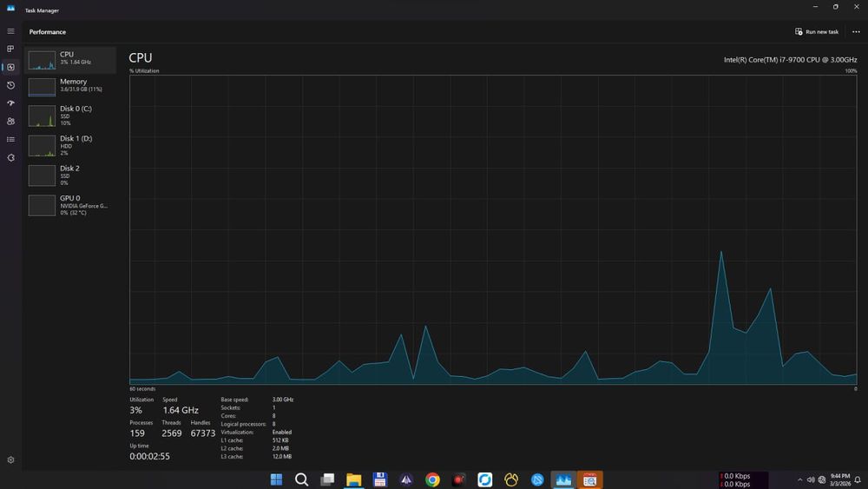Open the hamburger navigation menu
This screenshot has width=868, height=489.
10,31
